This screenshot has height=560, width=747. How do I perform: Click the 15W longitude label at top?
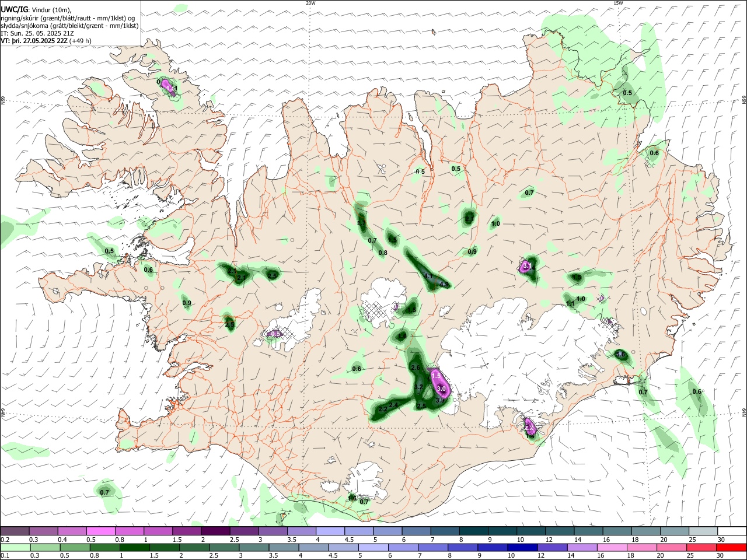tap(618, 3)
